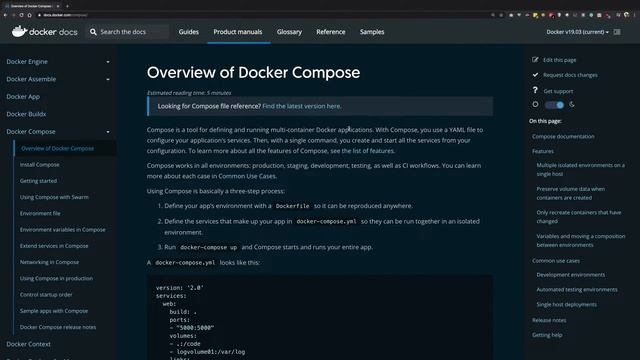Open the Product manuals tab
This screenshot has width=640, height=360.
coord(238,32)
